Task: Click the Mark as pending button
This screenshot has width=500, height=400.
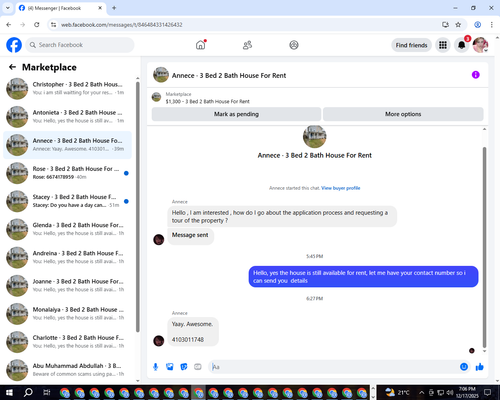Action: (x=236, y=114)
